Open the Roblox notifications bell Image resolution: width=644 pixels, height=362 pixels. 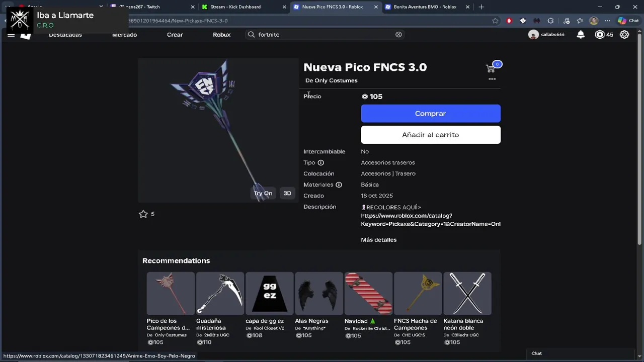tap(581, 35)
